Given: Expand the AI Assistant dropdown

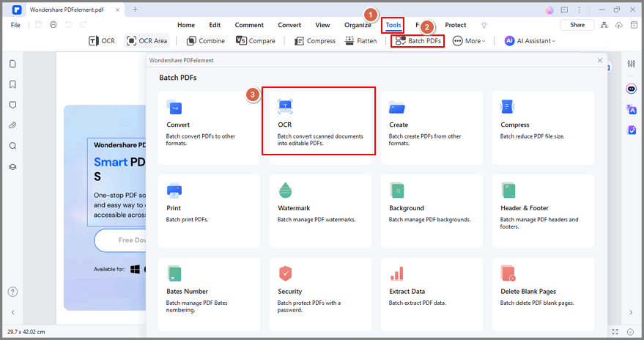Looking at the screenshot, I should tap(530, 40).
